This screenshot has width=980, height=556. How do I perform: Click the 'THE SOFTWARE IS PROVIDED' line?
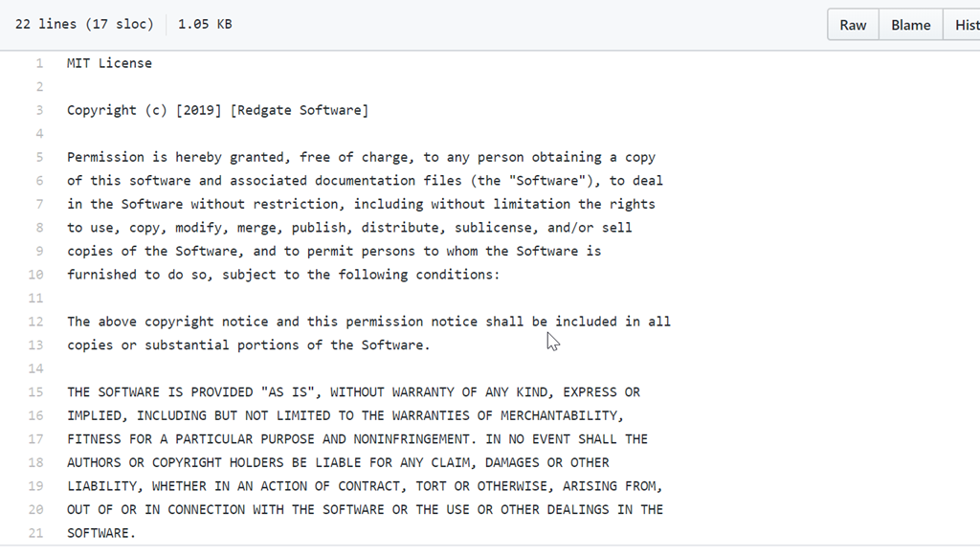[353, 392]
